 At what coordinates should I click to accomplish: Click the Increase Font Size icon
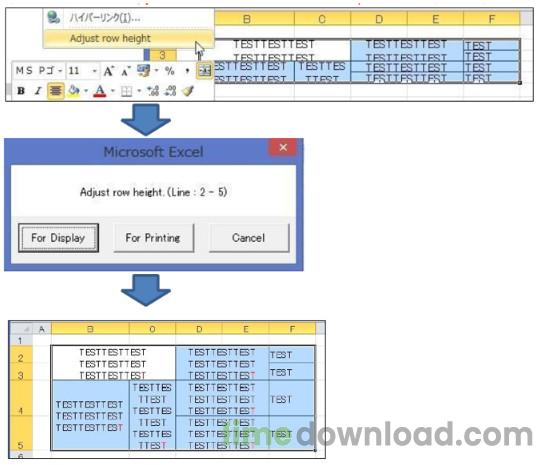click(x=109, y=71)
